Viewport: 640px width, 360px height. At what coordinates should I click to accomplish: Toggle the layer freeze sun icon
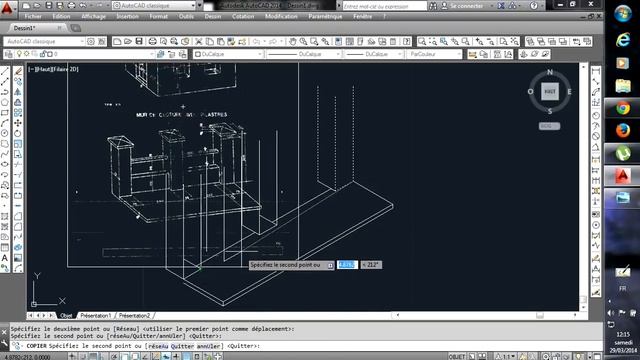point(27,54)
